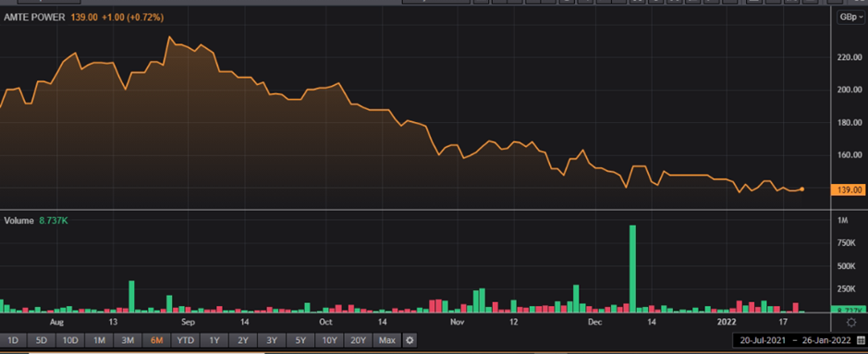This screenshot has height=354, width=868.
Task: Switch chart to 10Y range
Action: click(x=329, y=340)
